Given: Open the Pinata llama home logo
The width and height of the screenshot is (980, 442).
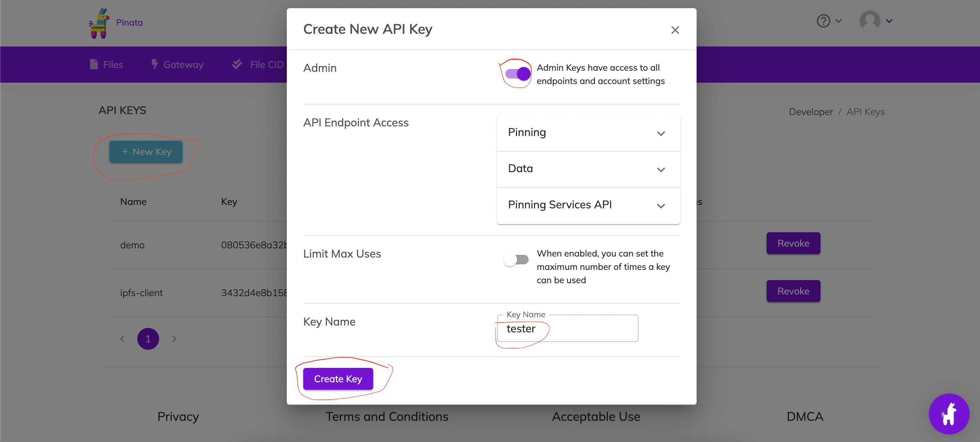Looking at the screenshot, I should [x=99, y=23].
